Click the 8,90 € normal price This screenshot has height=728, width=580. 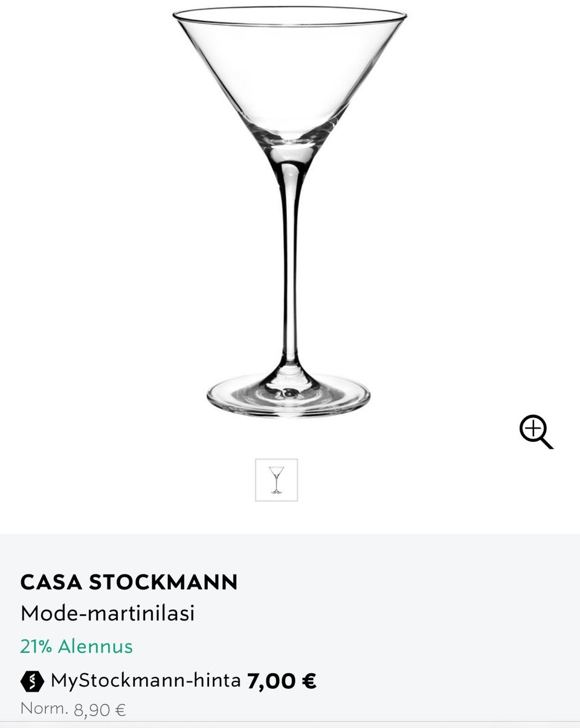pyautogui.click(x=100, y=709)
